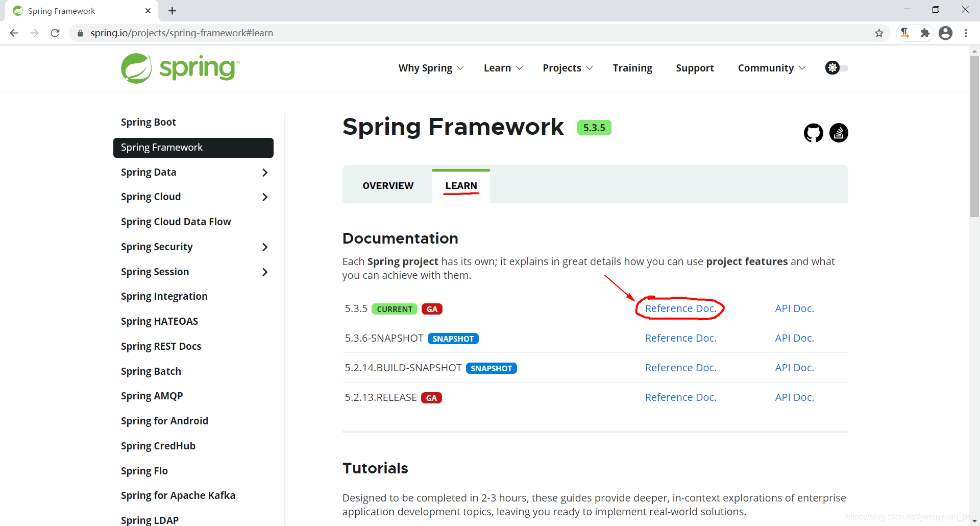Click the scrollbar down arrow
The image size is (980, 526).
(x=974, y=521)
